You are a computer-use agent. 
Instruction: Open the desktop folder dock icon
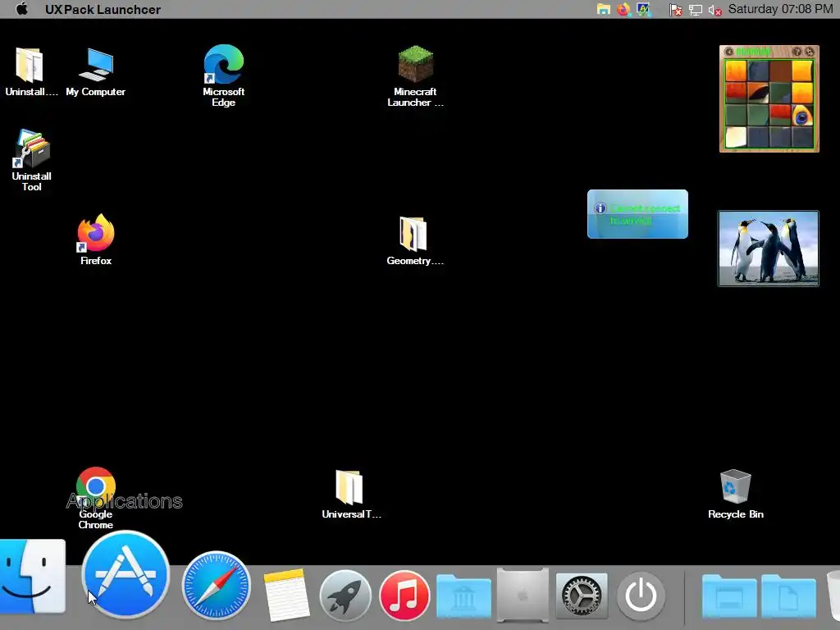click(729, 597)
